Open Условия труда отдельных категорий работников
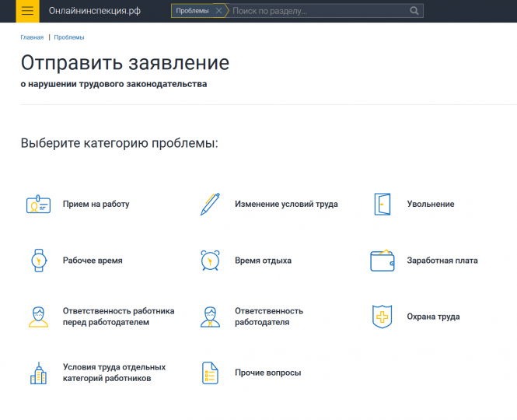Image resolution: width=517 pixels, height=420 pixels. click(x=114, y=373)
